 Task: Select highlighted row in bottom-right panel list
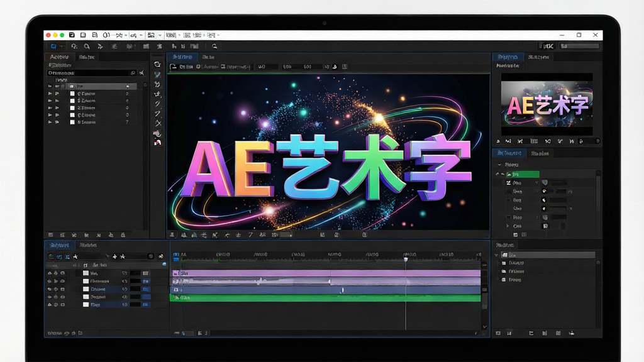tap(548, 255)
